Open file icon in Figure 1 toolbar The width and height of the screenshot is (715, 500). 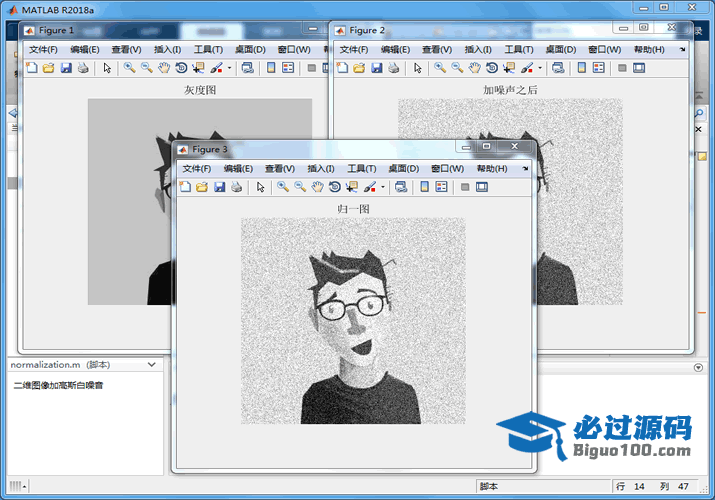[x=48, y=68]
